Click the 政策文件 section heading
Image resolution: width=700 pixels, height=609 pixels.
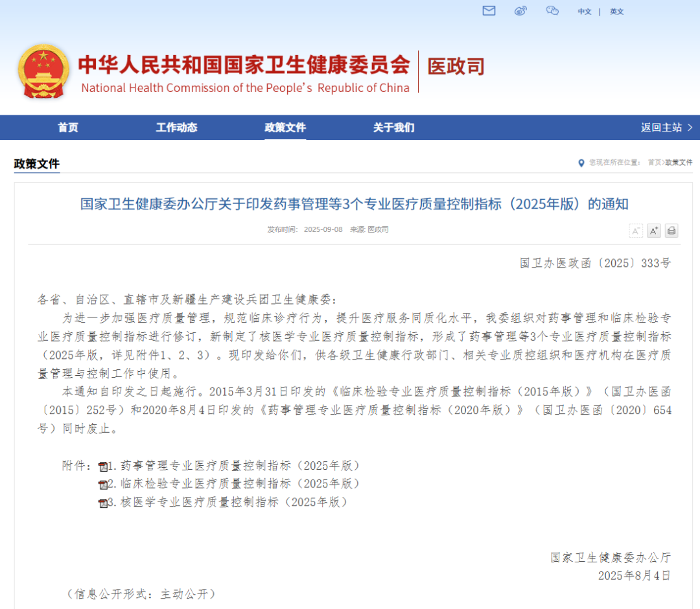pos(36,164)
